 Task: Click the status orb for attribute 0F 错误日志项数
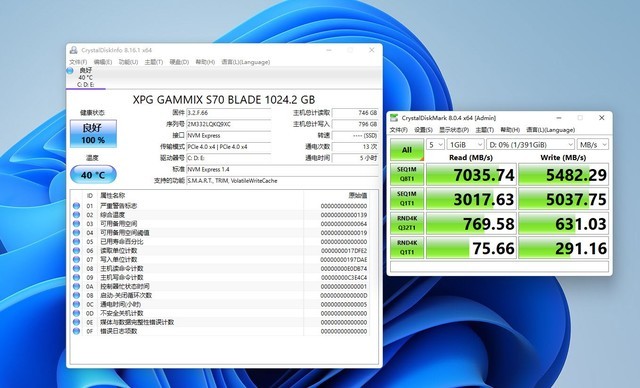(76, 331)
